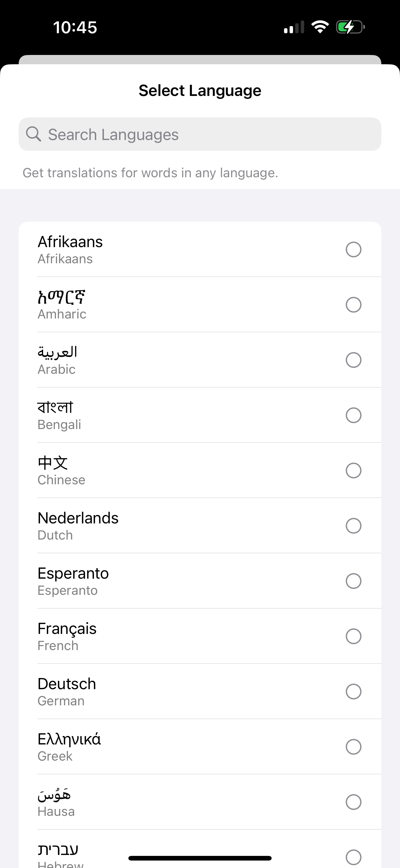400x868 pixels.
Task: Select the Afrikaans radio button
Action: pyautogui.click(x=353, y=250)
